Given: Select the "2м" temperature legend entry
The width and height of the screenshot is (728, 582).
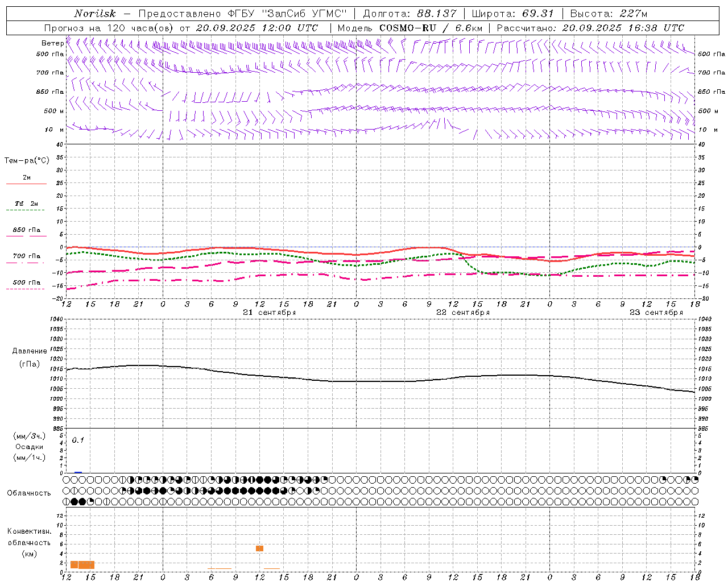Looking at the screenshot, I should pos(27,178).
